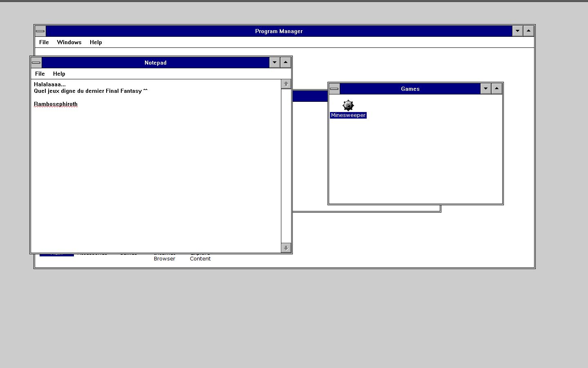
Task: Maximize the Games window
Action: 497,89
